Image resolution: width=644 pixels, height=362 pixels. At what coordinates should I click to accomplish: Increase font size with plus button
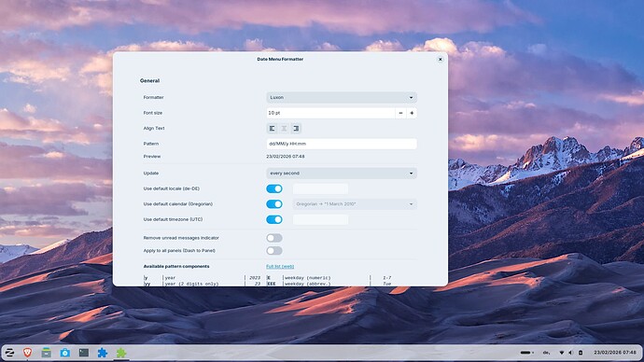412,113
